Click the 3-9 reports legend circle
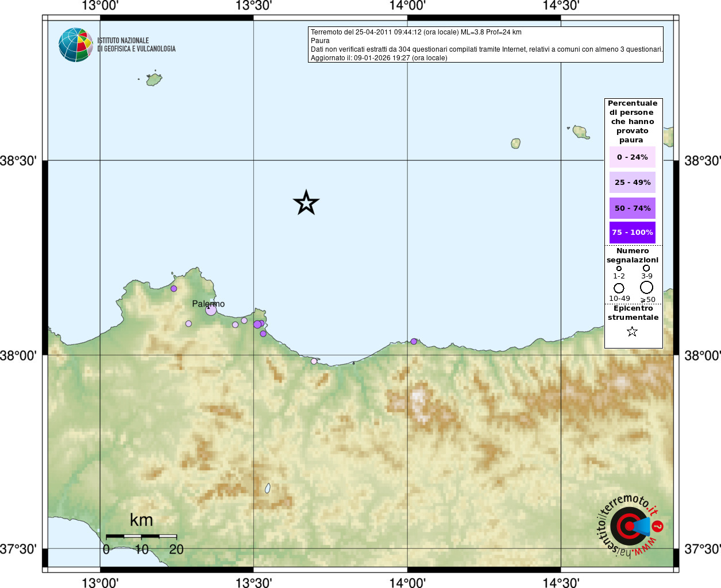The image size is (721, 588). click(x=646, y=268)
